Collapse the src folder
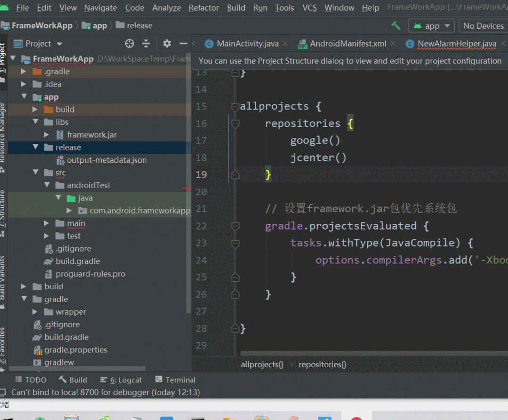 (36, 172)
